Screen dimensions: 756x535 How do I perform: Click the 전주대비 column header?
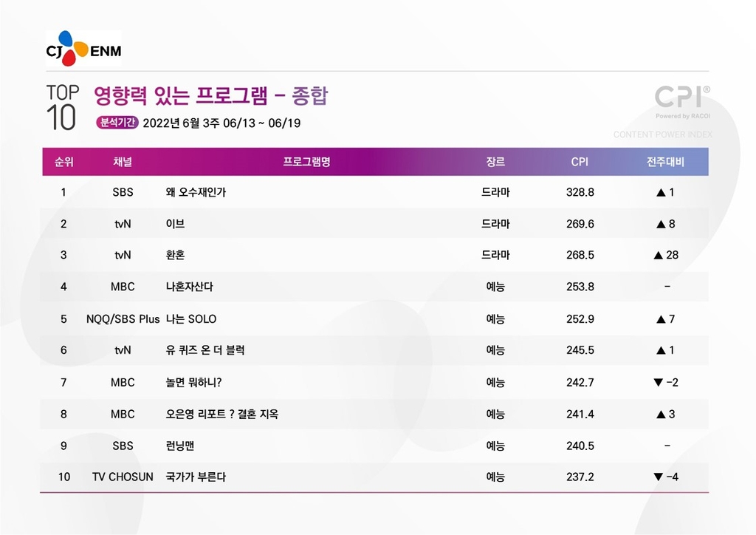[x=666, y=162]
